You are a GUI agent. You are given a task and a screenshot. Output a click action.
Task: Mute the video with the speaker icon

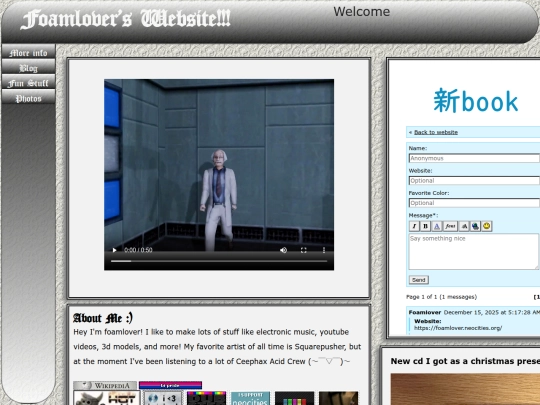(283, 250)
